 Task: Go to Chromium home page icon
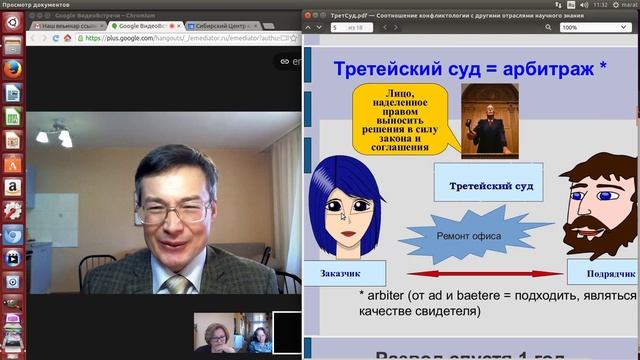67,38
